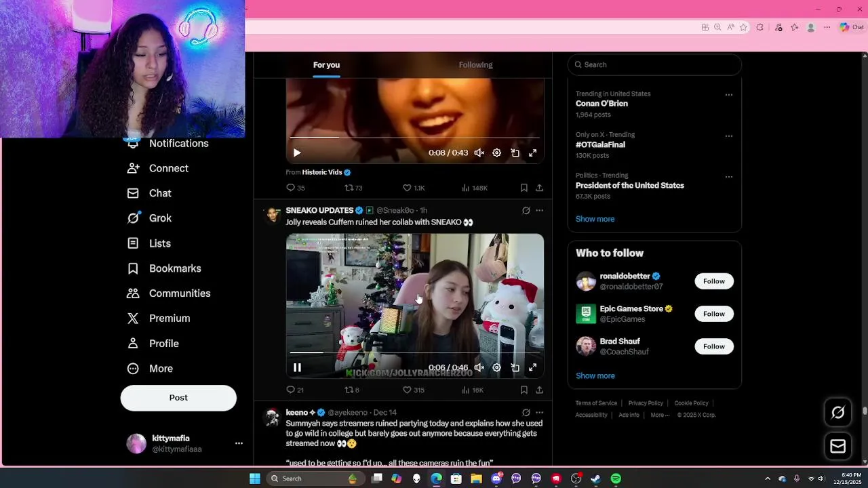Show more Who to follow suggestions
The width and height of the screenshot is (868, 488).
[x=595, y=375]
